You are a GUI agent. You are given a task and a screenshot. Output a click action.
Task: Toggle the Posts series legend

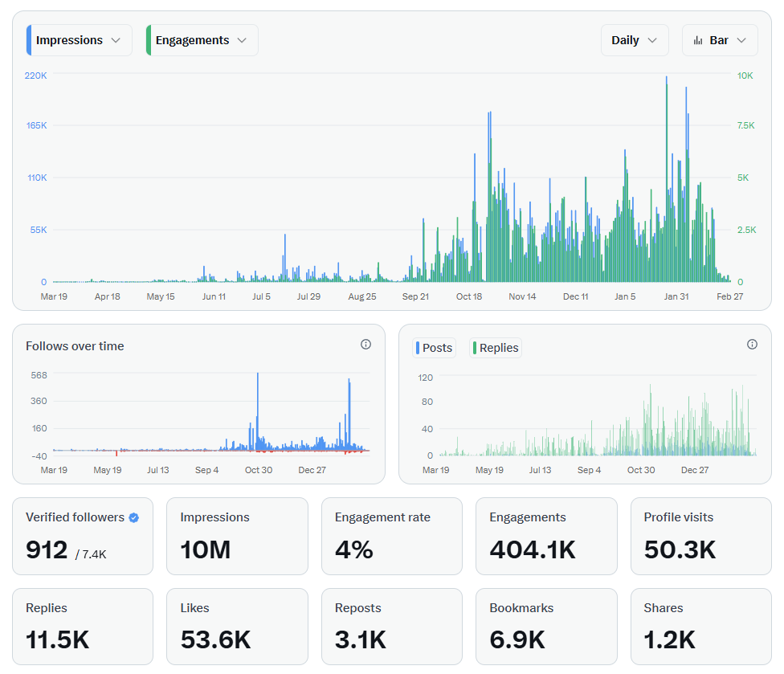click(x=434, y=348)
